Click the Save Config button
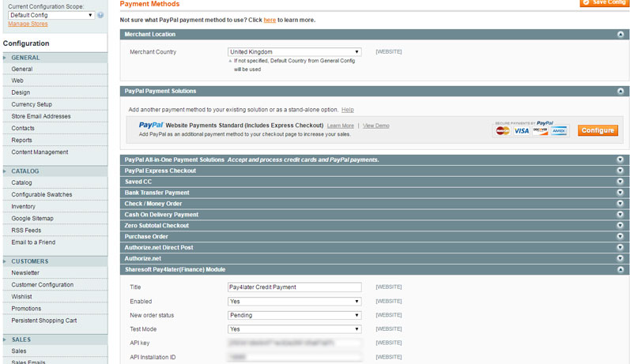 point(604,3)
